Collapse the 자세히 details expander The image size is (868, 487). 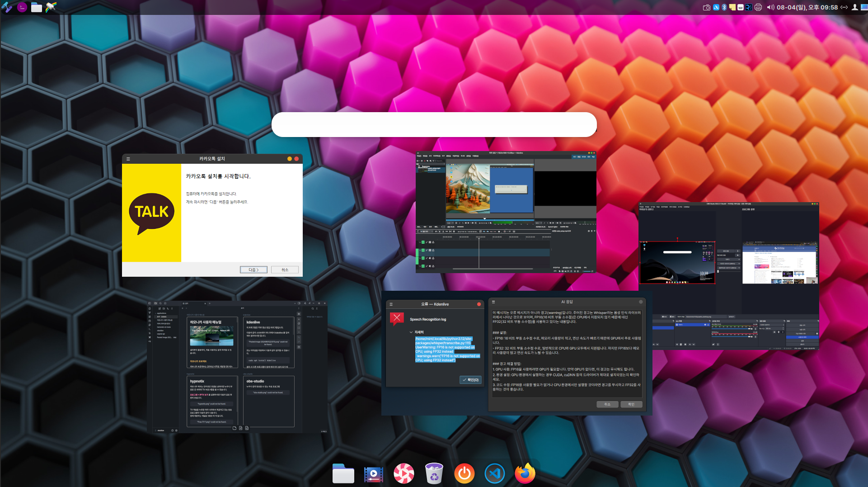click(x=411, y=332)
